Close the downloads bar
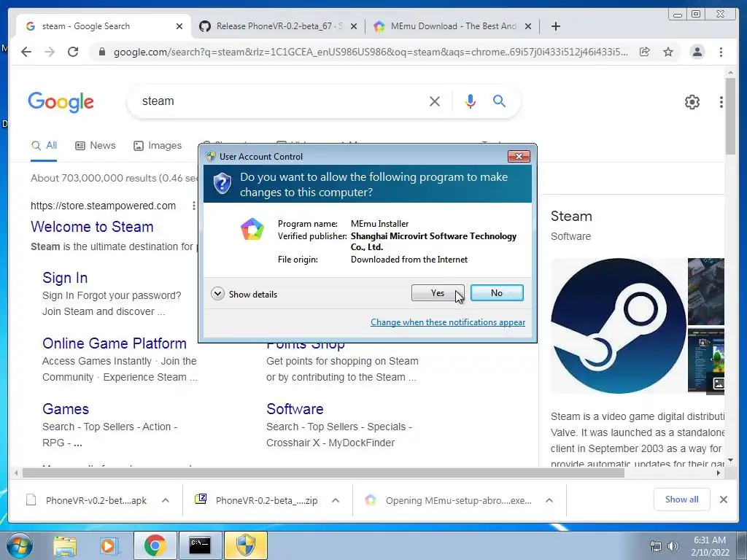 tap(723, 499)
